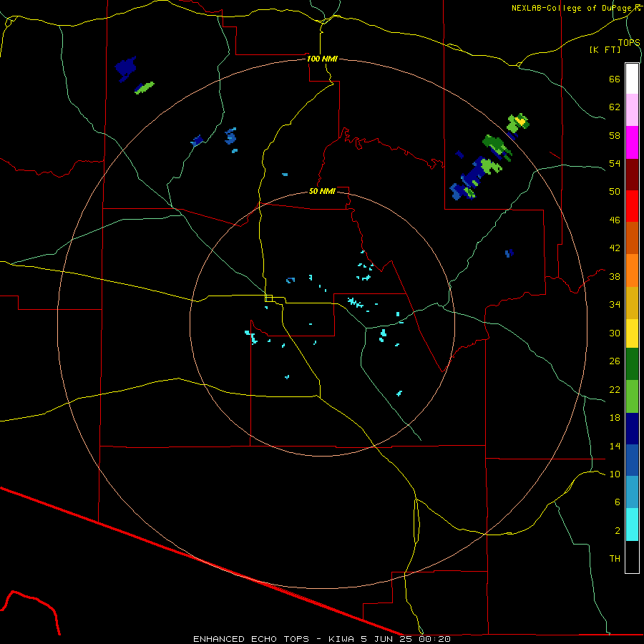Click the light green legend swatch
The image size is (644, 644).
632,396
